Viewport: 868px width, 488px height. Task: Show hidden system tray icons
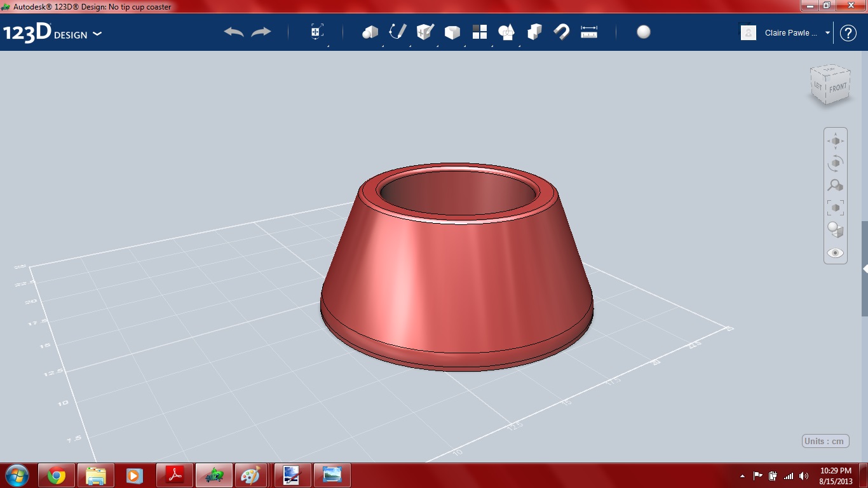(743, 476)
